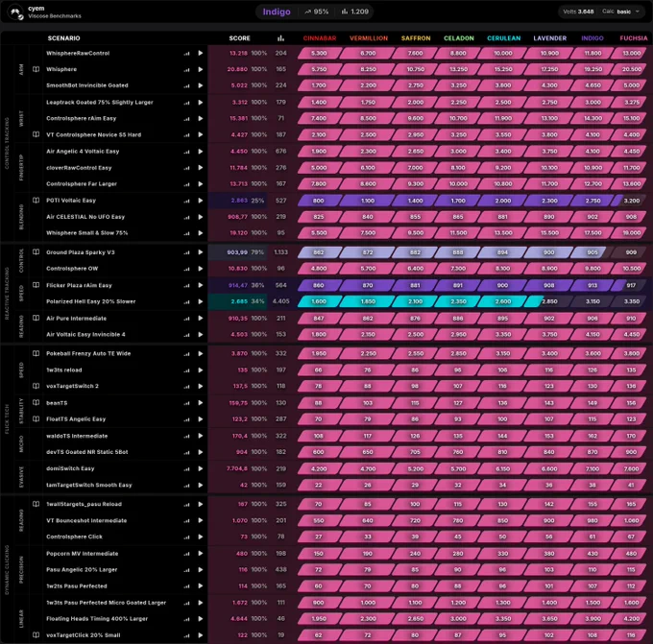Open guide book icon for Pokeball Frenzy Auto TE Wide
This screenshot has height=644, width=653.
[36, 353]
